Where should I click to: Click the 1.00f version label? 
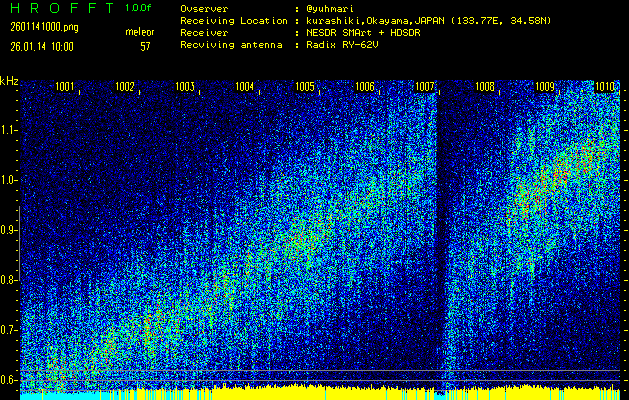tap(139, 8)
